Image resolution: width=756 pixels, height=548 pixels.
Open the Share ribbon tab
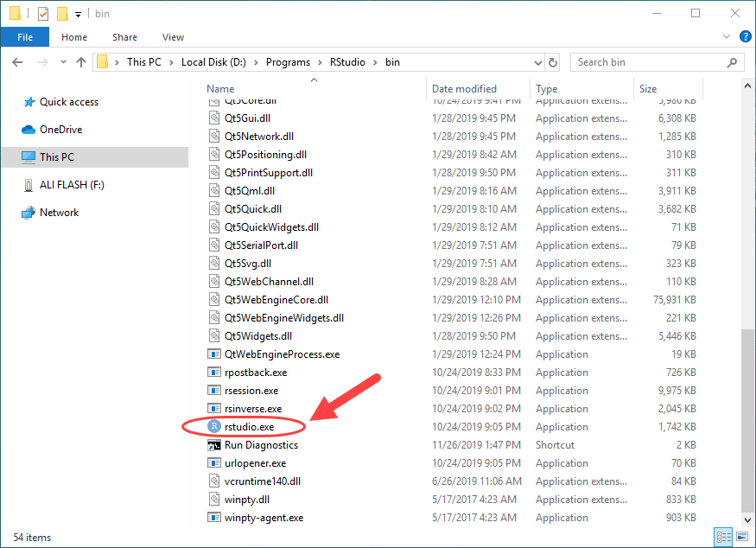tap(125, 37)
